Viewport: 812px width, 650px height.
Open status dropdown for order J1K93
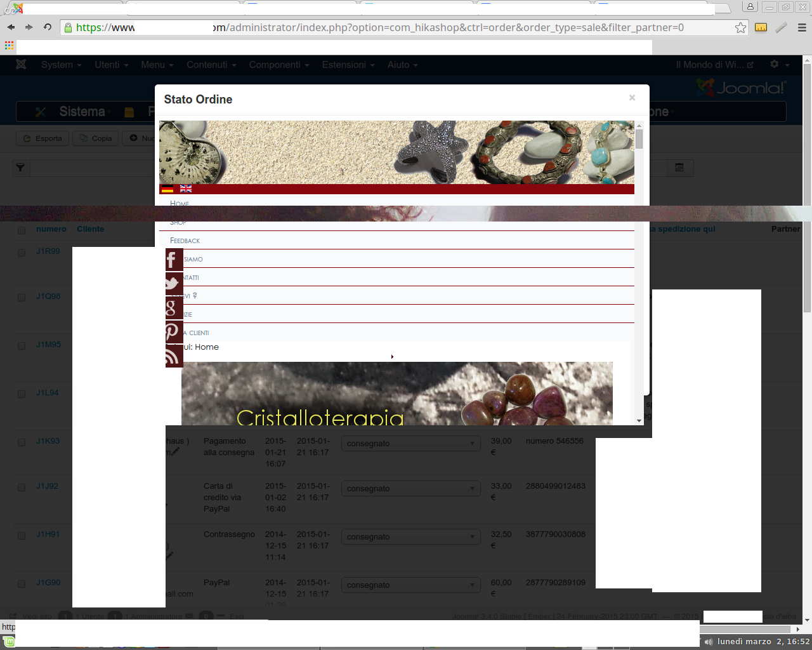pos(410,444)
